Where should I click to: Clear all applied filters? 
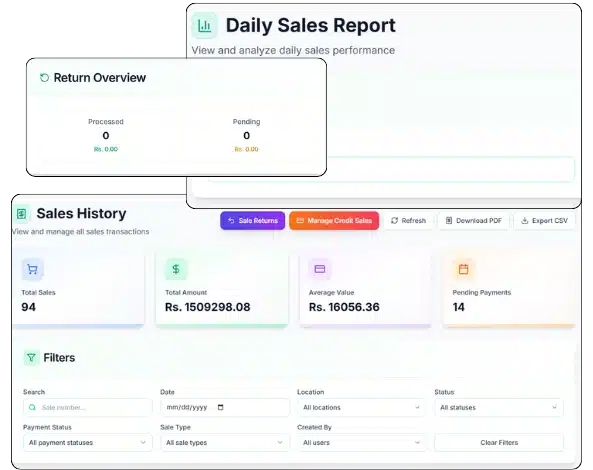(499, 442)
